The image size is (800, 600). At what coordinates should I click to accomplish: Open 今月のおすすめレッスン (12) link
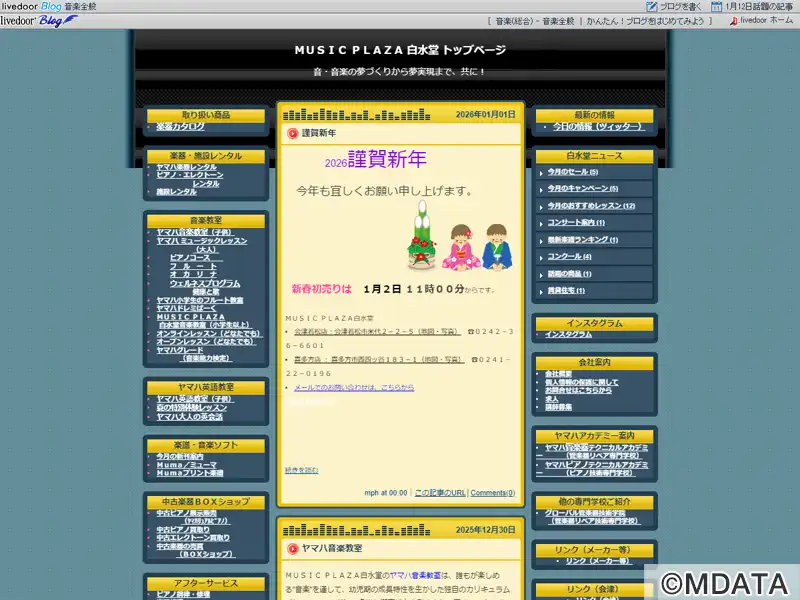(591, 206)
